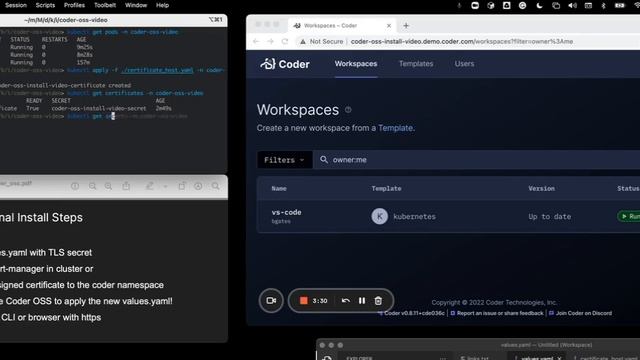Viewport: 640px width, 360px height.
Task: Pause the screen recording
Action: (x=362, y=300)
